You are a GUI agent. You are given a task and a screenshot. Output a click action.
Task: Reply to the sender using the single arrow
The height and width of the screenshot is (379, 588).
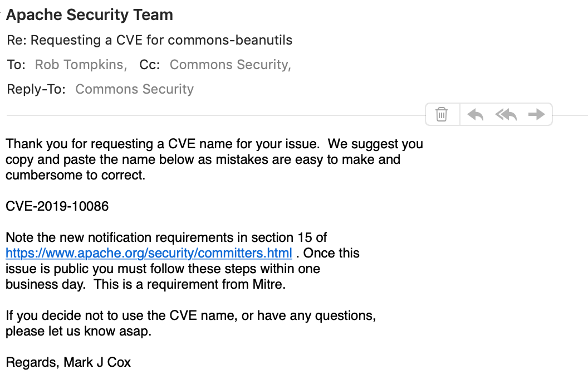[x=475, y=114]
